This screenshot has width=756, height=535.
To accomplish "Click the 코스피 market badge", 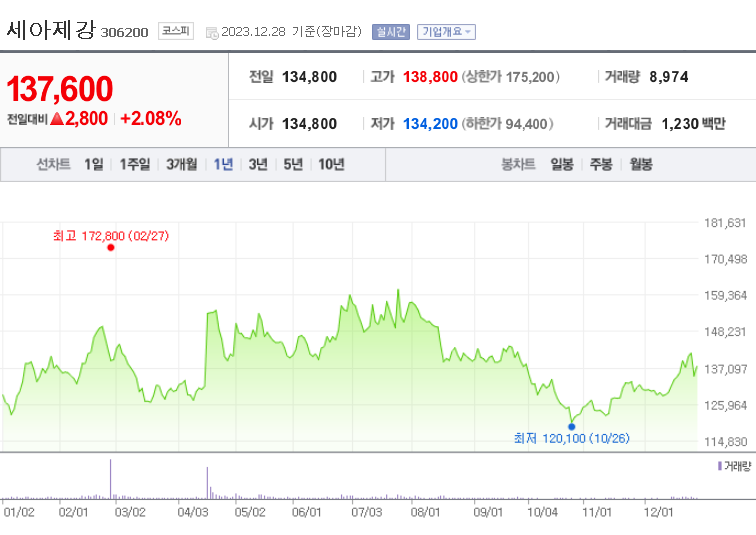I will pos(176,31).
